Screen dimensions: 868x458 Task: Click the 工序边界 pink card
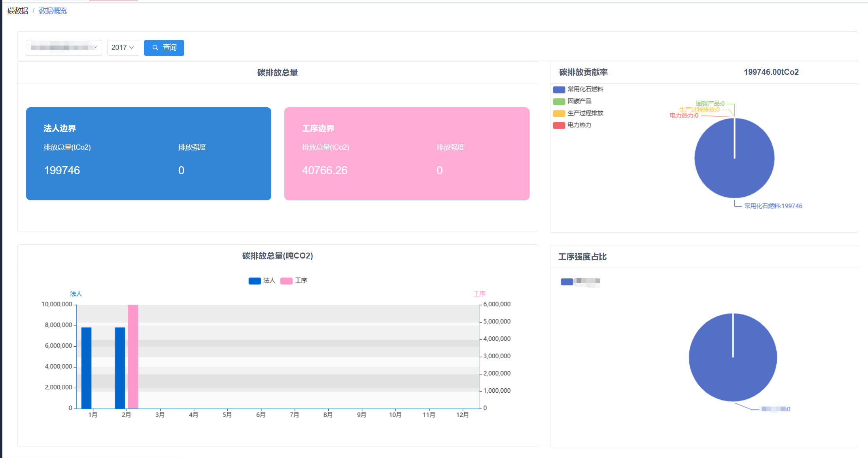407,154
